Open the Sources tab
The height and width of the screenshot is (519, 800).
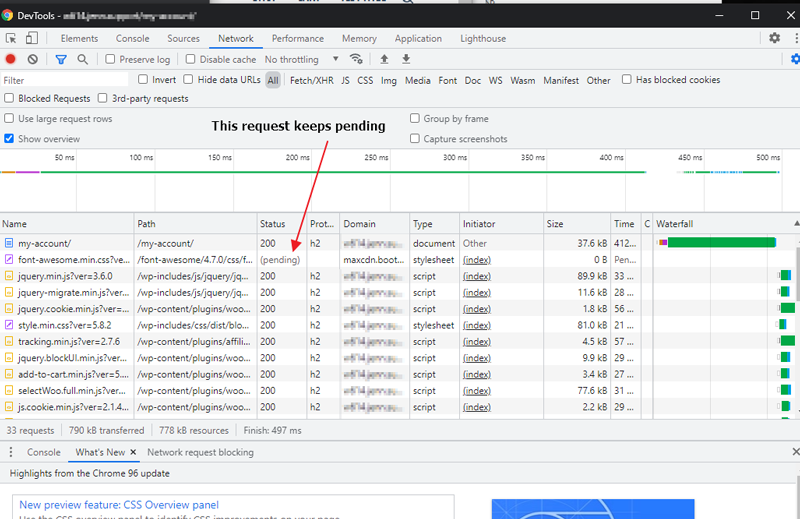pos(183,38)
